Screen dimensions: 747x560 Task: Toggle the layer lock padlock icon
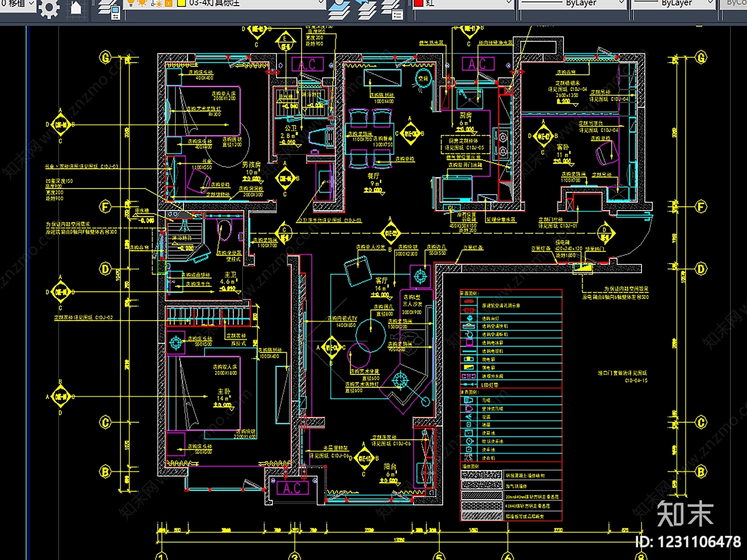(169, 3)
